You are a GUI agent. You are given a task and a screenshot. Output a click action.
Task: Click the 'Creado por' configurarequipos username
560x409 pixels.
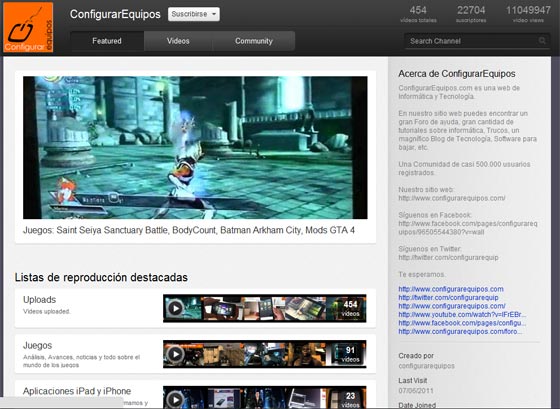coord(426,366)
